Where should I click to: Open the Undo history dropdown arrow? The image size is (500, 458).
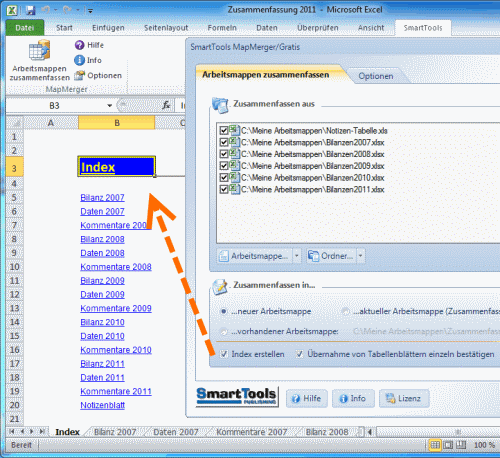click(x=55, y=10)
